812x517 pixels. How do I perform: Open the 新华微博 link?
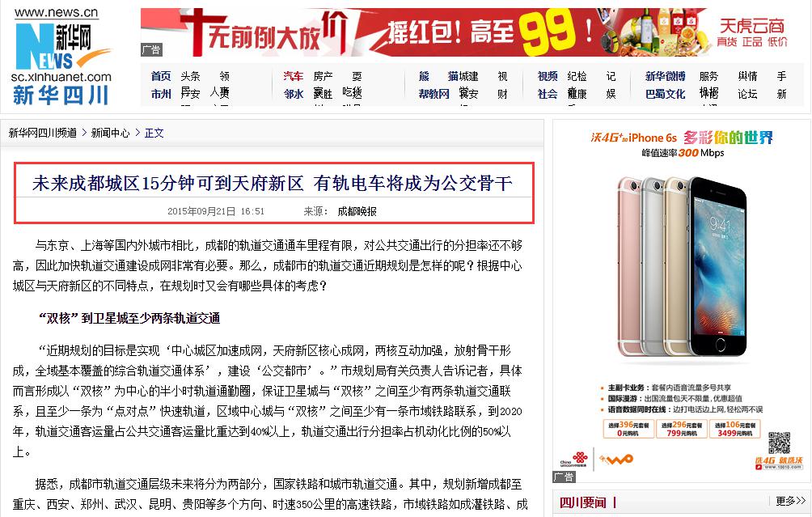click(665, 77)
